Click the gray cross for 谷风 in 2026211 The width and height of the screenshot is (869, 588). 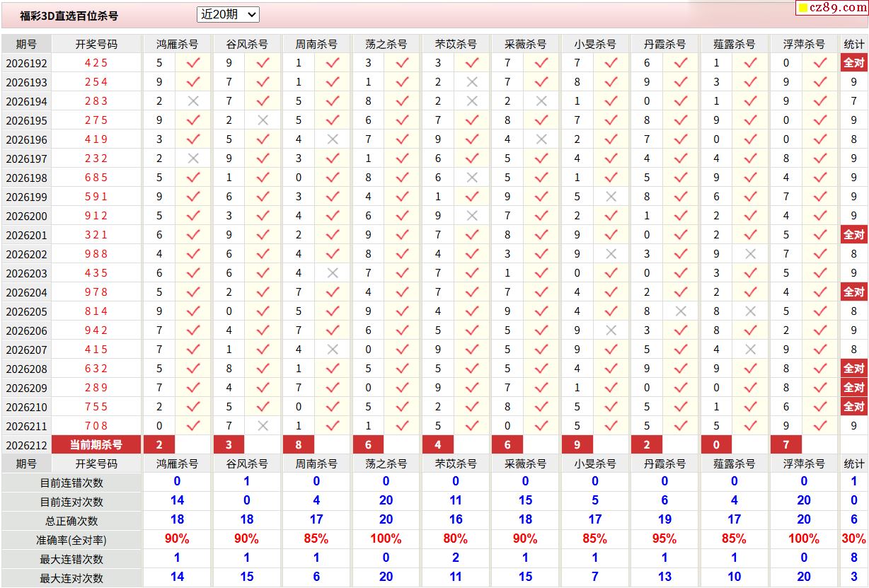coord(263,425)
